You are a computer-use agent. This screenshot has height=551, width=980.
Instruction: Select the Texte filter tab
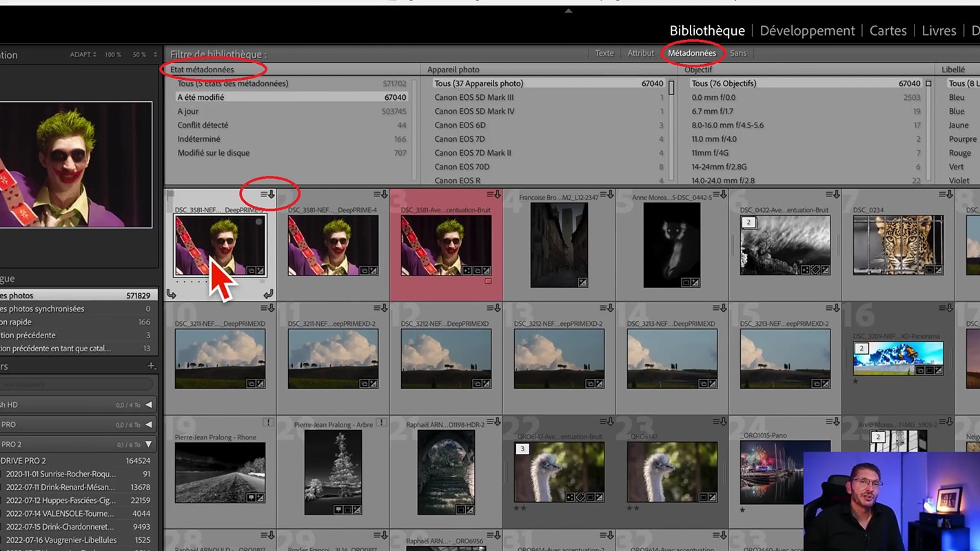pyautogui.click(x=604, y=53)
